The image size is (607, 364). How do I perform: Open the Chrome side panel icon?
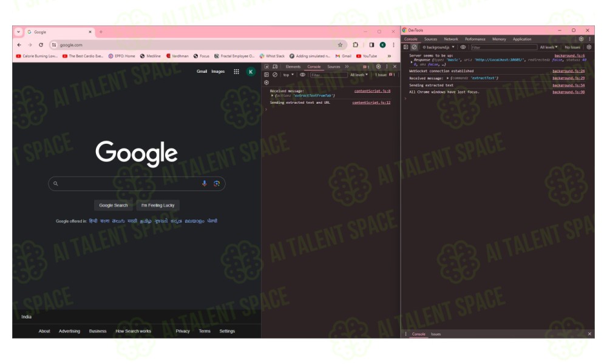click(371, 45)
